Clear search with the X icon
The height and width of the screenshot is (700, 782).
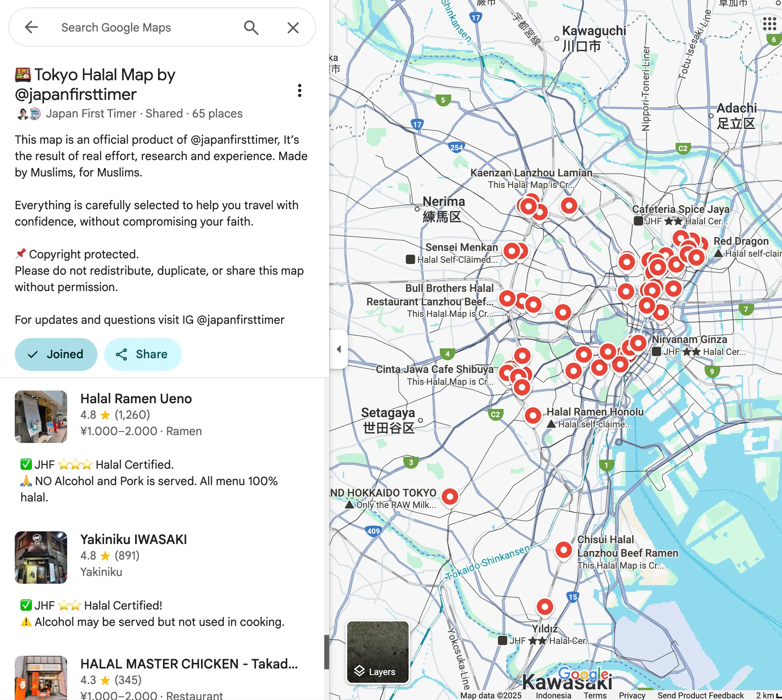pos(293,27)
